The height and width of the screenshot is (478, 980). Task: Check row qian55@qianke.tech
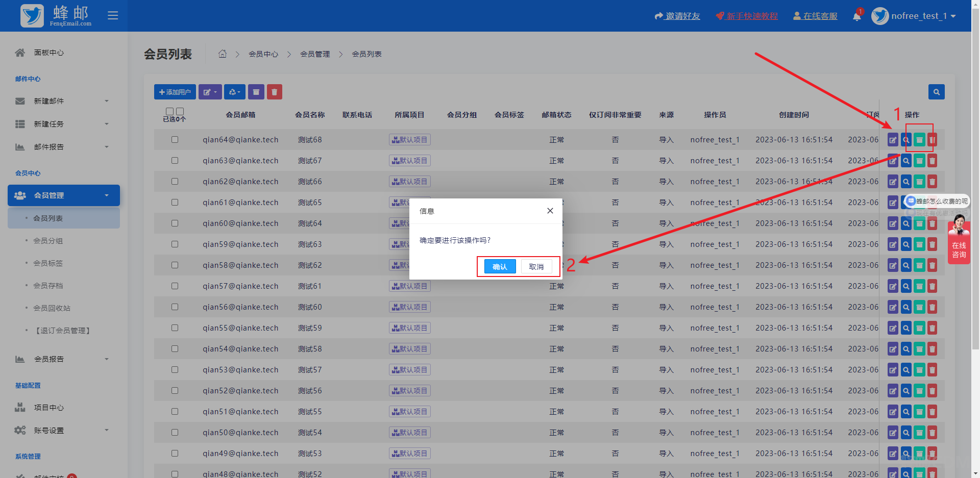point(175,328)
